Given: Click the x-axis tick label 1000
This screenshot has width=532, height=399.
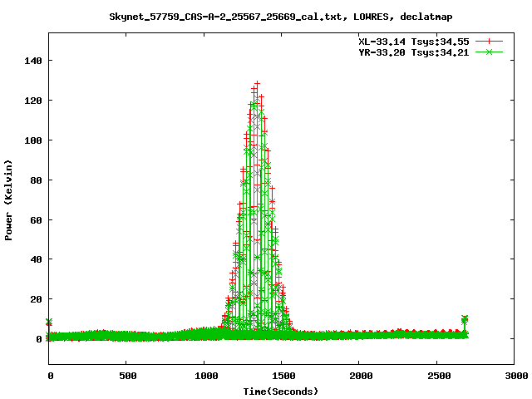Looking at the screenshot, I should tap(206, 376).
